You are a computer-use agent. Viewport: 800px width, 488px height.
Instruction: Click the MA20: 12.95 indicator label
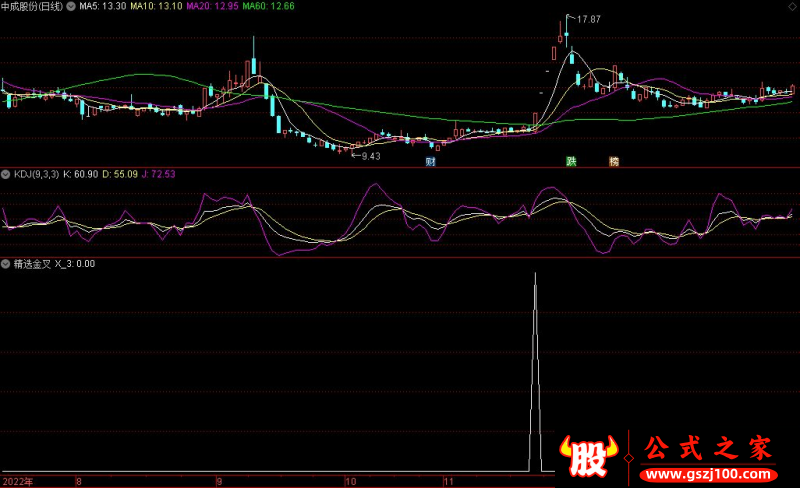point(214,6)
